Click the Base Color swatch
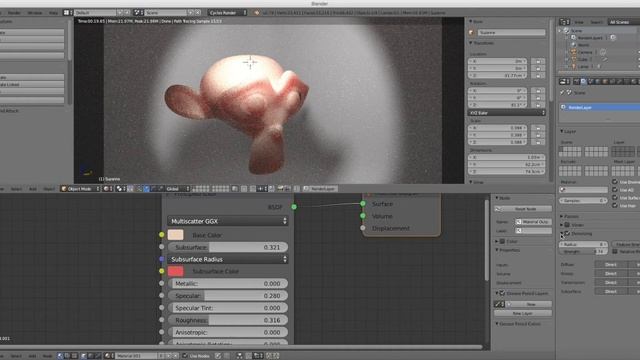 pyautogui.click(x=176, y=235)
